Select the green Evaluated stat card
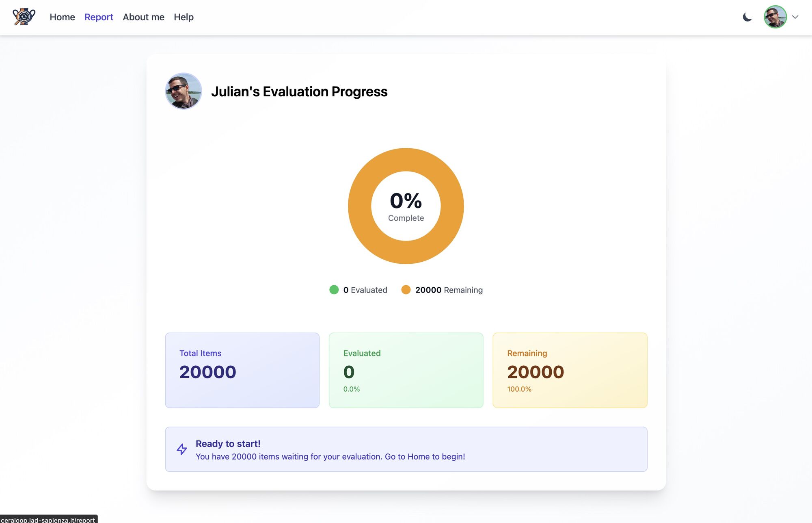Viewport: 812px width, 523px height. (406, 370)
